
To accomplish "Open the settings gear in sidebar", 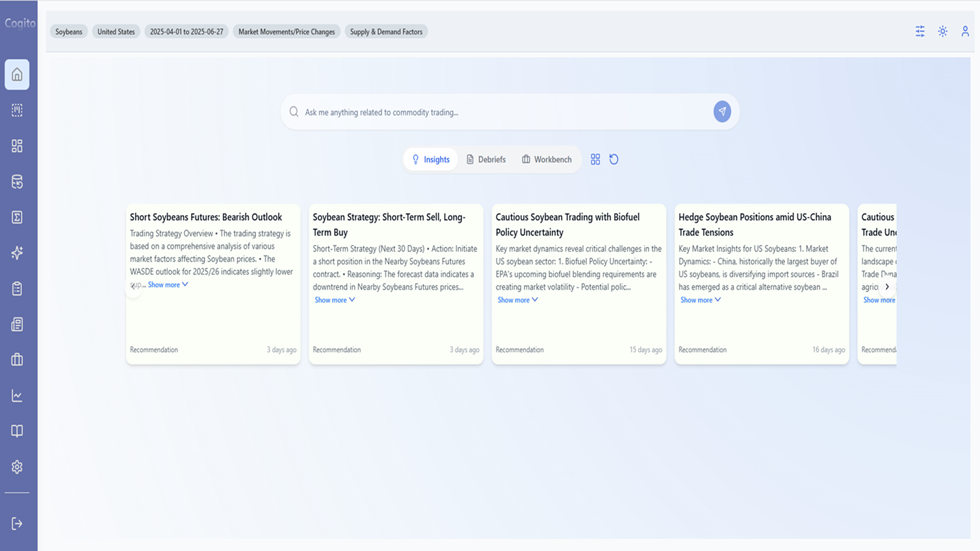I will (17, 467).
